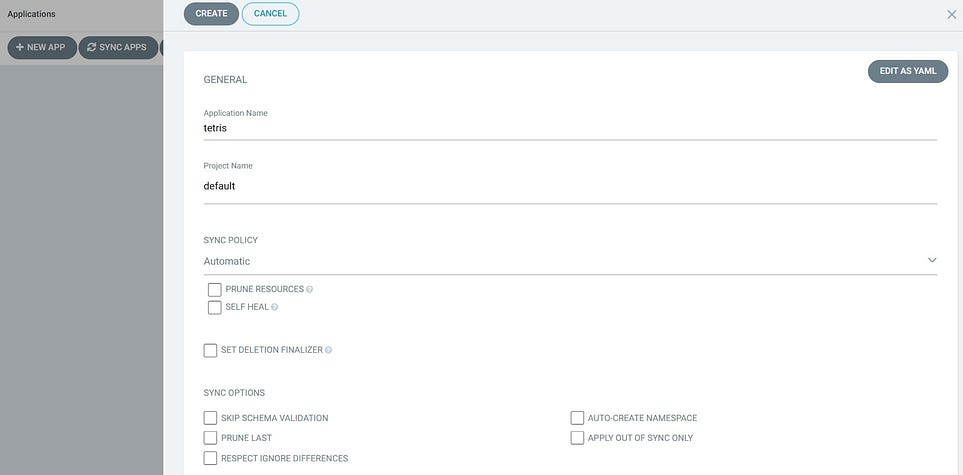The image size is (963, 475).
Task: Check RESPECT IGNORE DIFFERENCES
Action: pyautogui.click(x=210, y=458)
